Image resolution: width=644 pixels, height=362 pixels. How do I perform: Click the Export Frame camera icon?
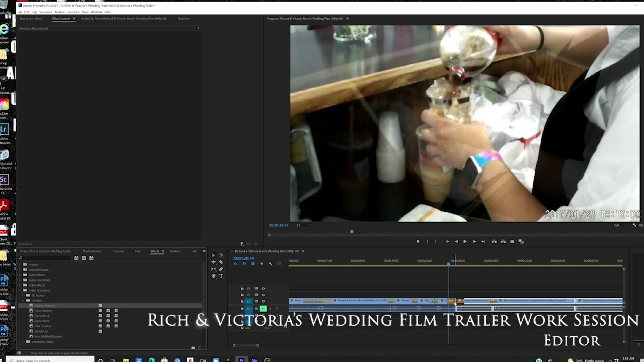click(512, 241)
